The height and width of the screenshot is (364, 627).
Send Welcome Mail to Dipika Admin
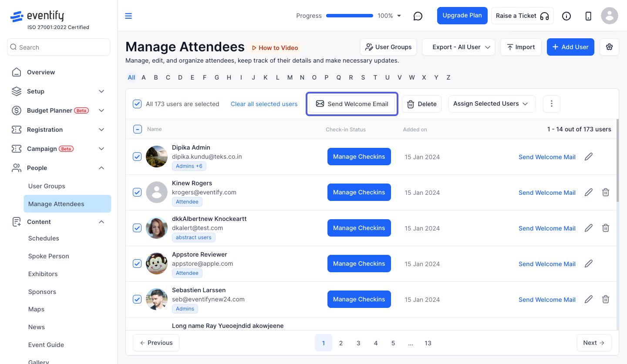547,157
